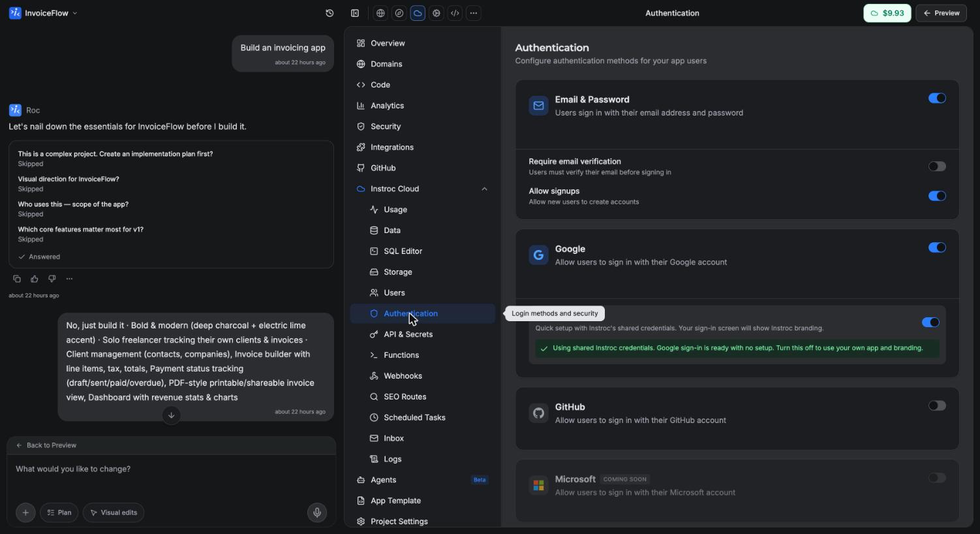Screen dimensions: 980x534
Task: Give thumbs down to Roc's message
Action: 52,279
